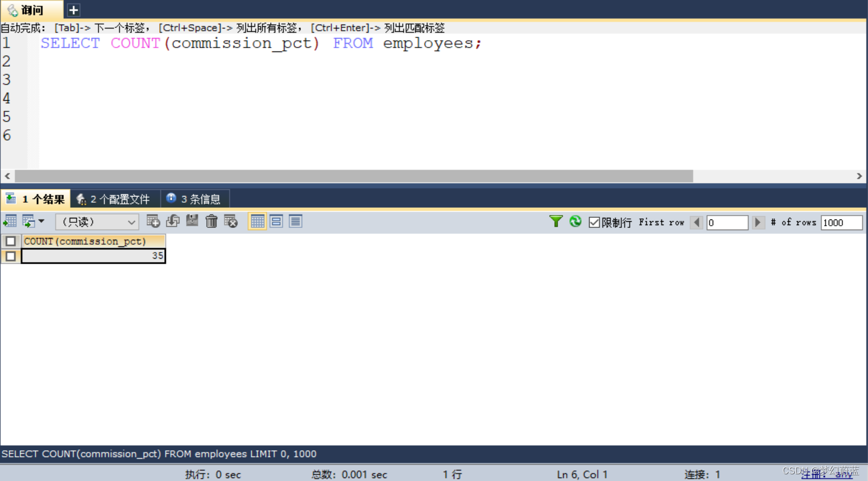Screen dimensions: 868x481
Task: Toggle the checkbox for row with 35
Action: tap(11, 256)
